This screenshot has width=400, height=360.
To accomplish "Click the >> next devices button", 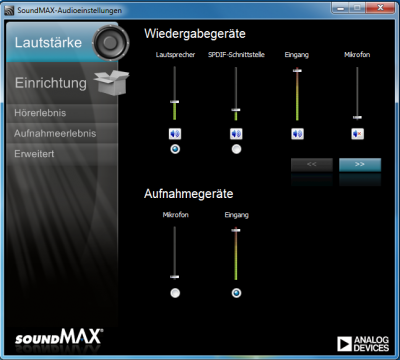I will click(x=360, y=165).
